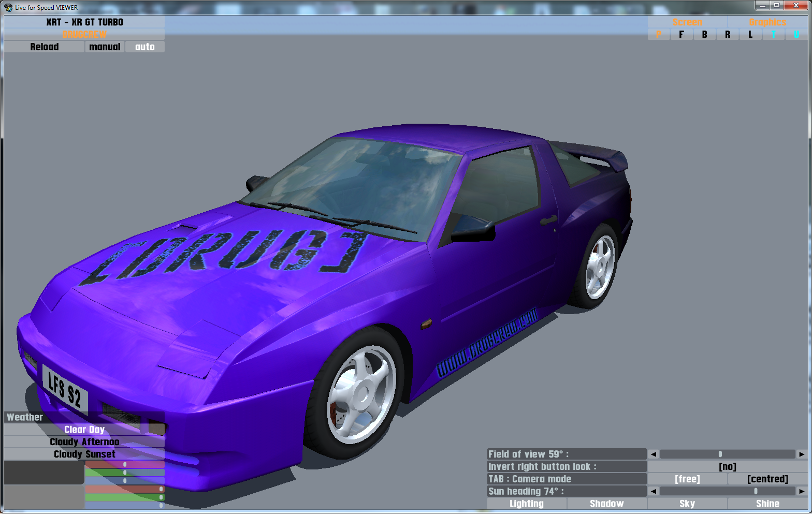
Task: Set camera mode to free
Action: [x=687, y=479]
